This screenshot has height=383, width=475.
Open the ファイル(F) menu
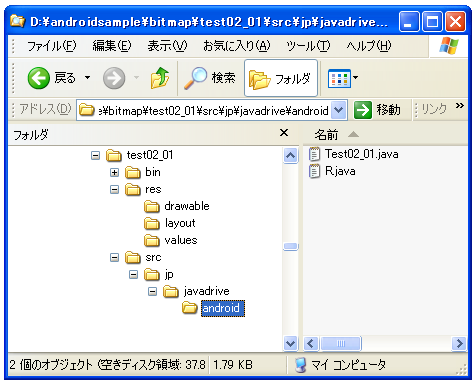(51, 46)
